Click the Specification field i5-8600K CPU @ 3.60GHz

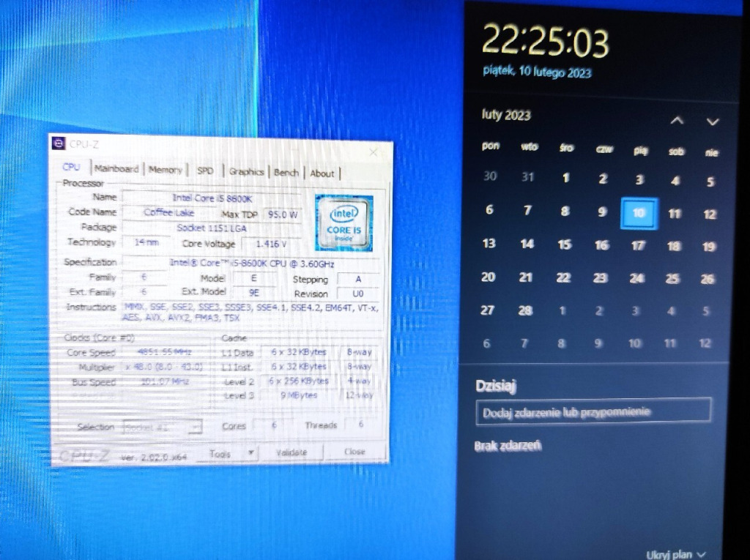pos(252,264)
